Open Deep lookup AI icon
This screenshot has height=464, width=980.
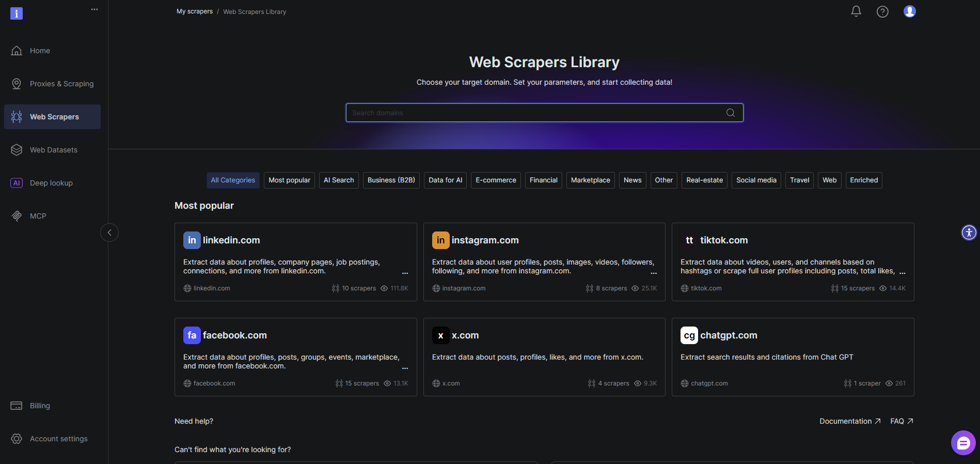[x=17, y=183]
